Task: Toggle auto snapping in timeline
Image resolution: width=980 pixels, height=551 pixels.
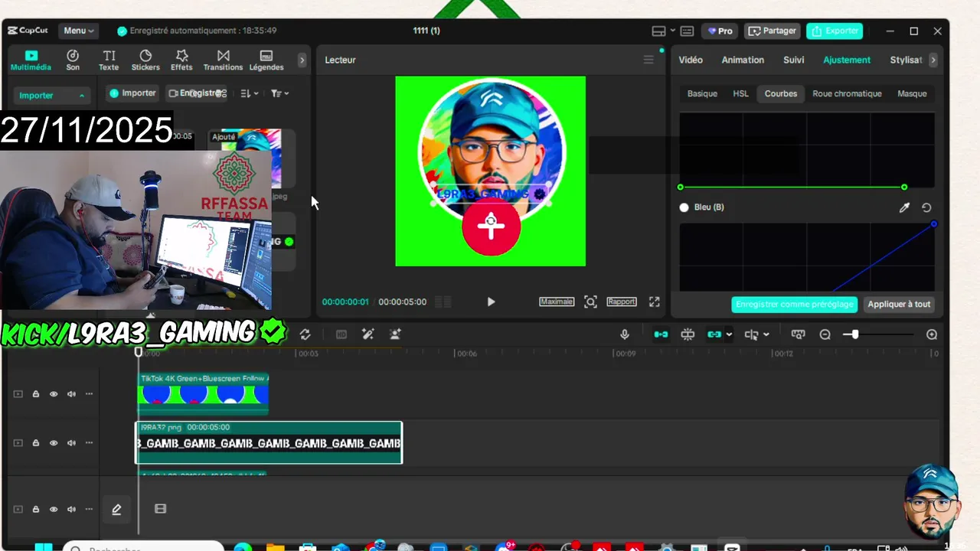Action: pyautogui.click(x=688, y=334)
